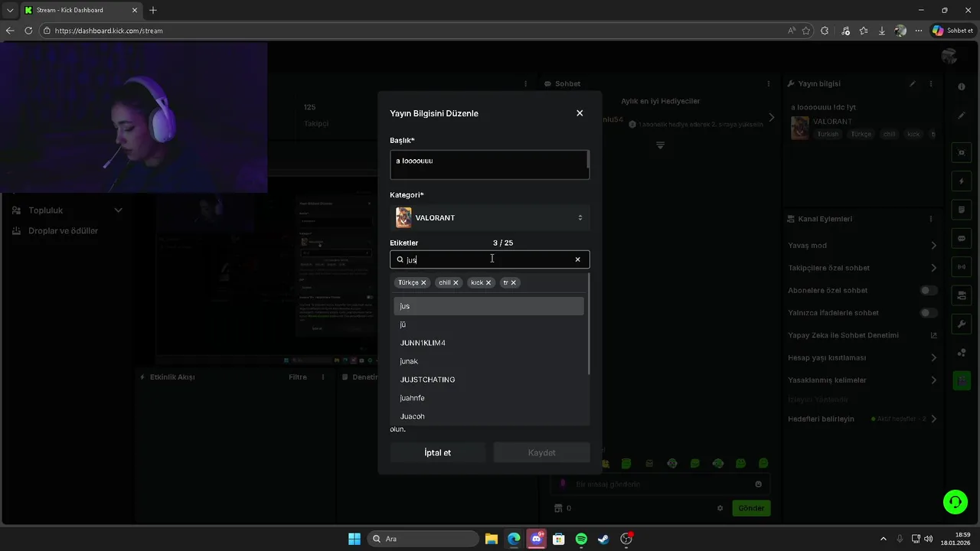Refresh the page
This screenshot has width=980, height=551.
coord(28,31)
